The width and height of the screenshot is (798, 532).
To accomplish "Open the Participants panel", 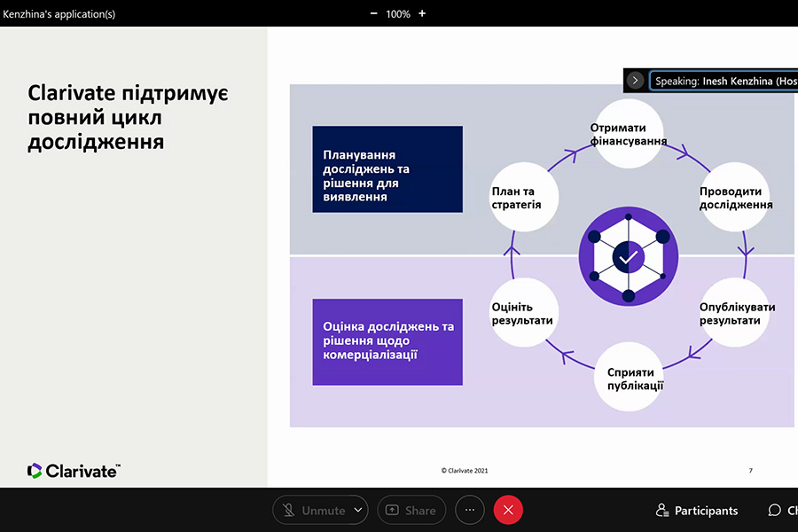I will point(697,510).
